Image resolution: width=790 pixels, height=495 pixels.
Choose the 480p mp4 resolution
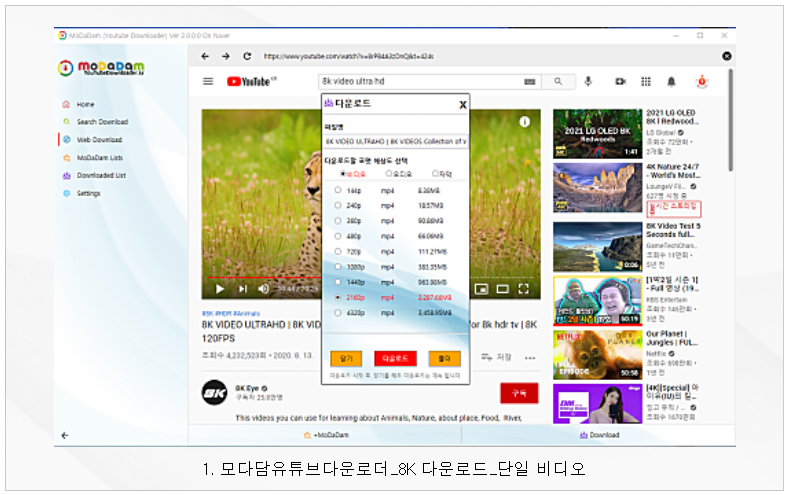tap(338, 236)
